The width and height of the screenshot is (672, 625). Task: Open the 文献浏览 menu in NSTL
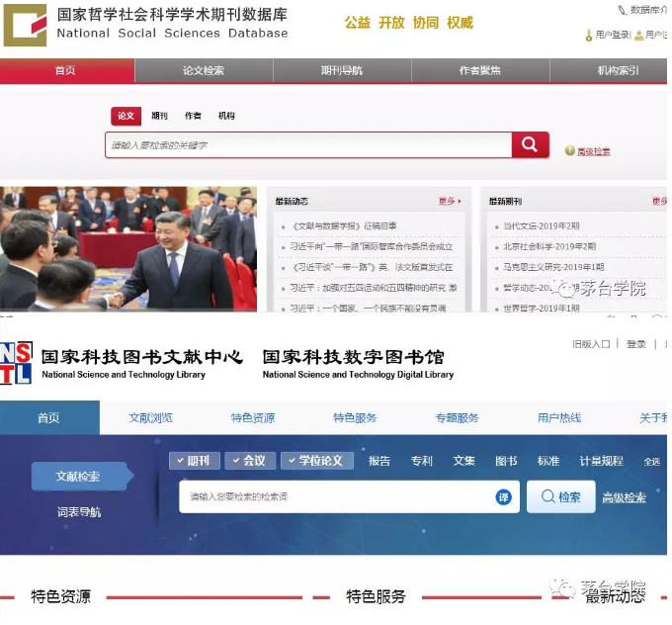[x=150, y=417]
